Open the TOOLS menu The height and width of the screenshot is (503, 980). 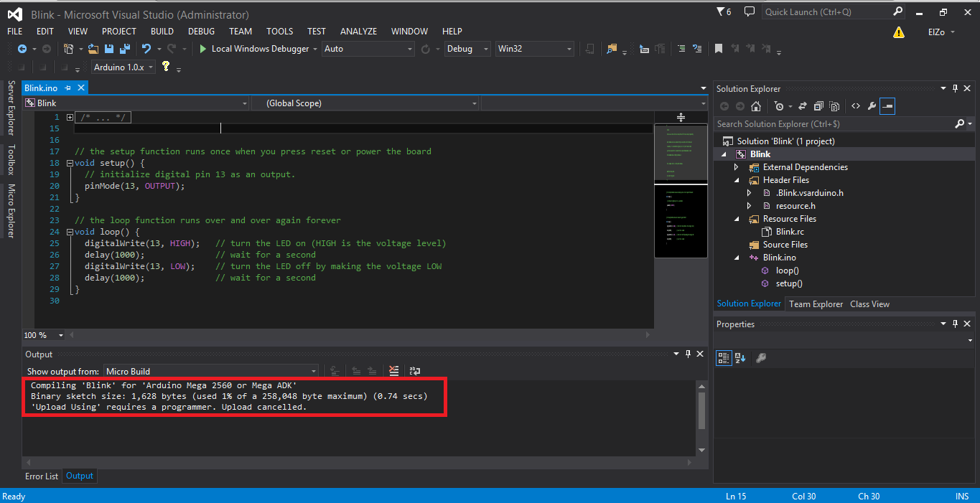click(x=279, y=32)
